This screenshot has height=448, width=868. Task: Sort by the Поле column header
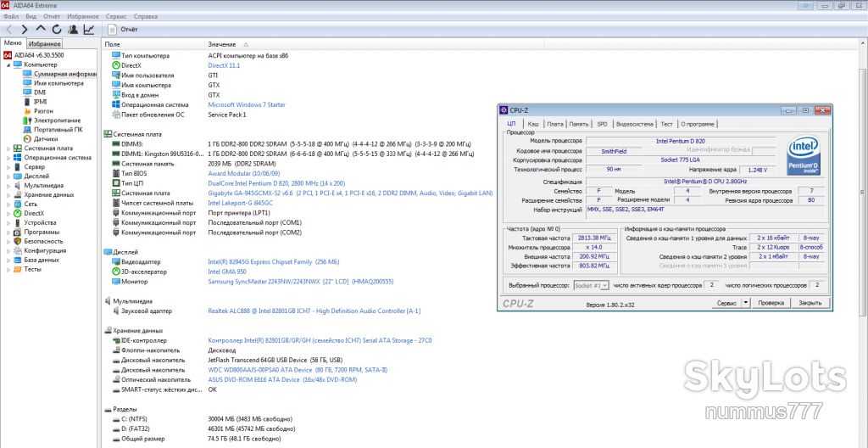point(153,44)
